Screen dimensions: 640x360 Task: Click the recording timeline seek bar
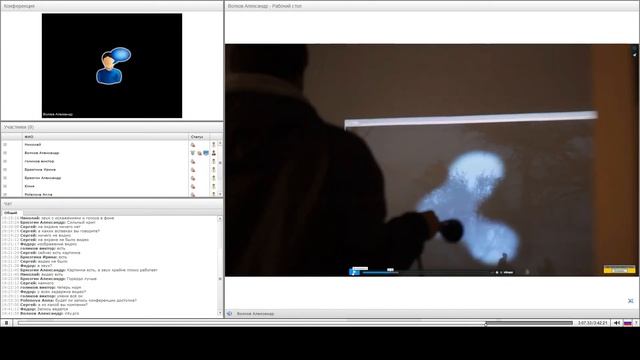[x=295, y=323]
